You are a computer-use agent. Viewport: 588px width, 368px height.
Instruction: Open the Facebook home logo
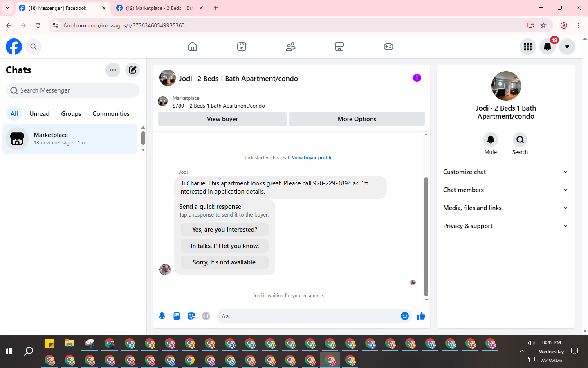14,47
